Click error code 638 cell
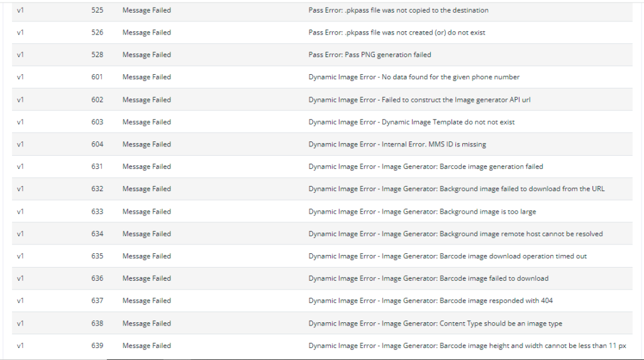 pyautogui.click(x=97, y=324)
